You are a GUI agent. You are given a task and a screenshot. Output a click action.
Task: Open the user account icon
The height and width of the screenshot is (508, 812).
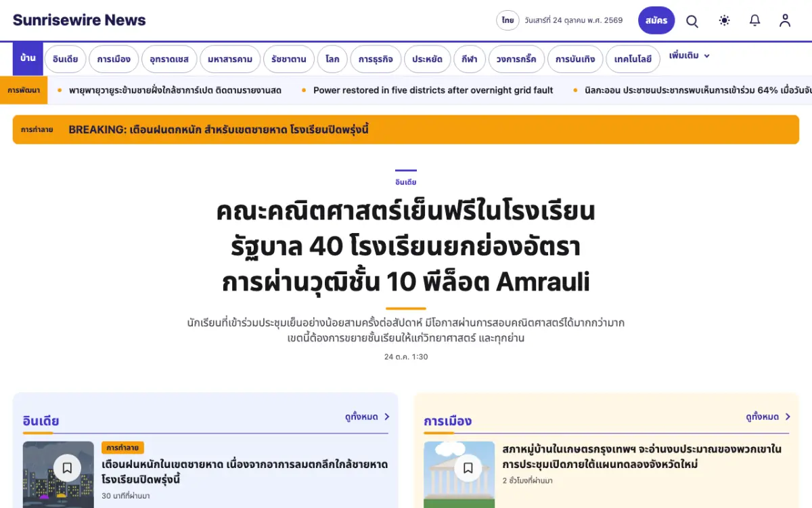[785, 20]
